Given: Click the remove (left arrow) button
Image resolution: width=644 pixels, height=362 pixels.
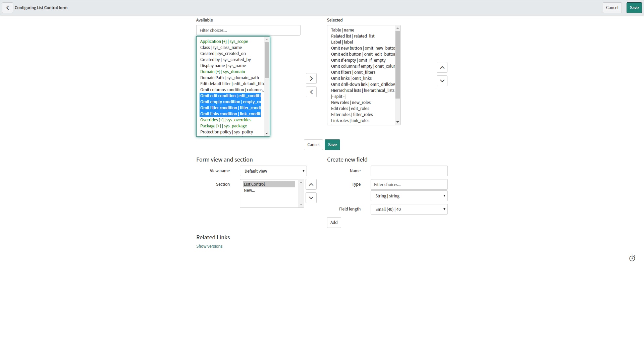Looking at the screenshot, I should (x=311, y=92).
